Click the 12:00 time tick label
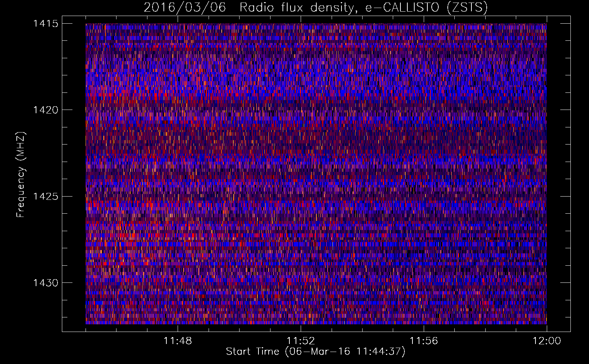The image size is (589, 364). point(547,341)
